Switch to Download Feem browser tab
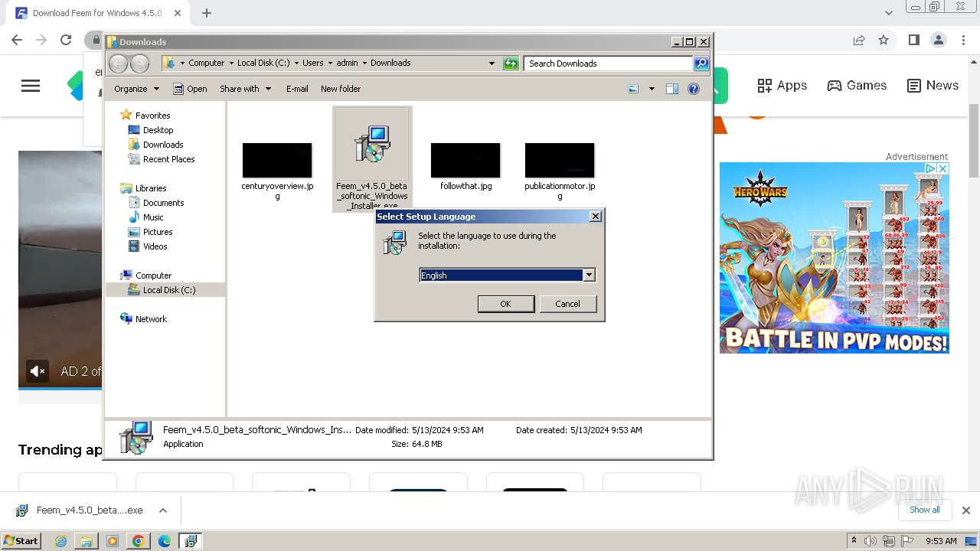 [97, 13]
